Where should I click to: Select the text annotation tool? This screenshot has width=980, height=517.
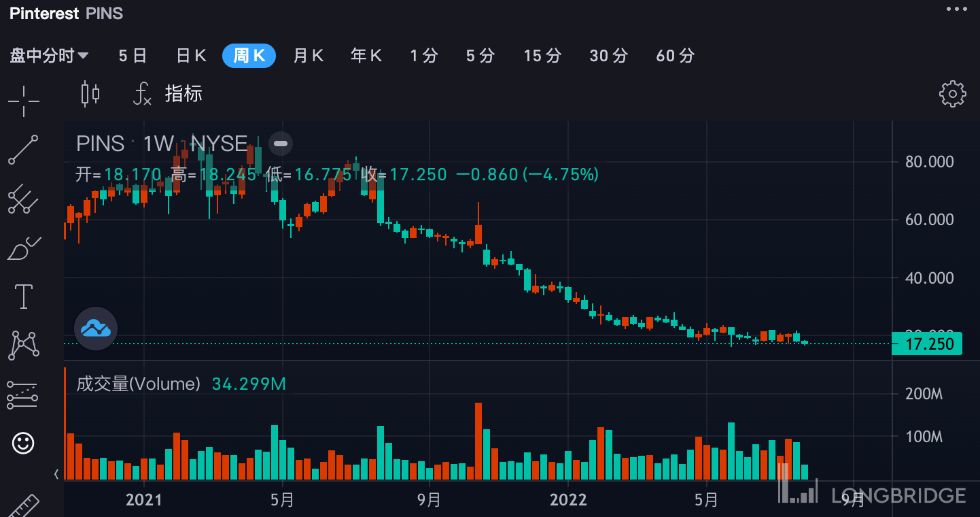24,297
